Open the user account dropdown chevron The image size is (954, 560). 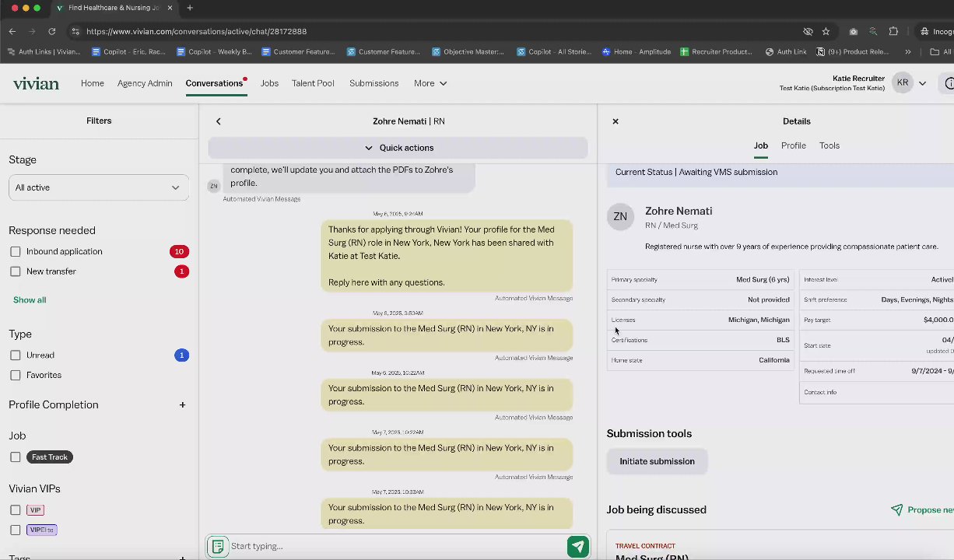pyautogui.click(x=923, y=83)
